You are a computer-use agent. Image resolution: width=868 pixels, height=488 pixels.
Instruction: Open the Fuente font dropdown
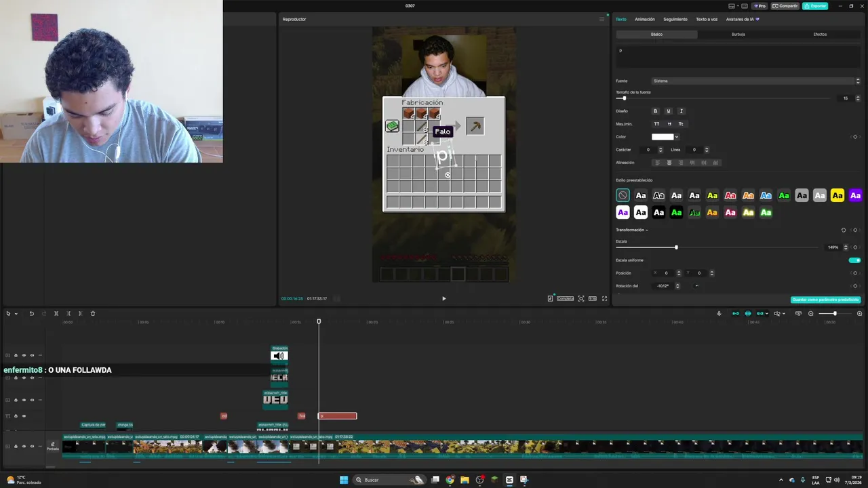tap(756, 81)
